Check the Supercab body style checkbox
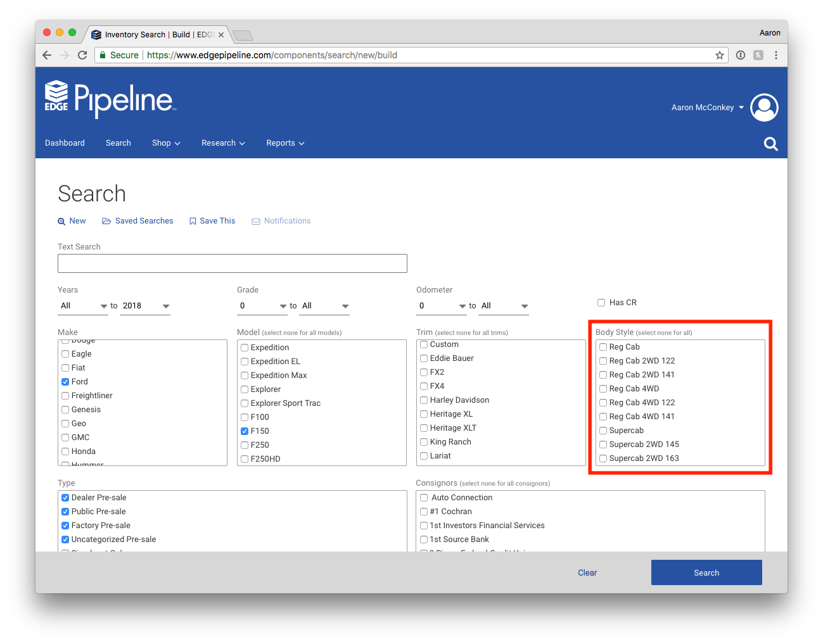The image size is (823, 644). click(x=603, y=431)
